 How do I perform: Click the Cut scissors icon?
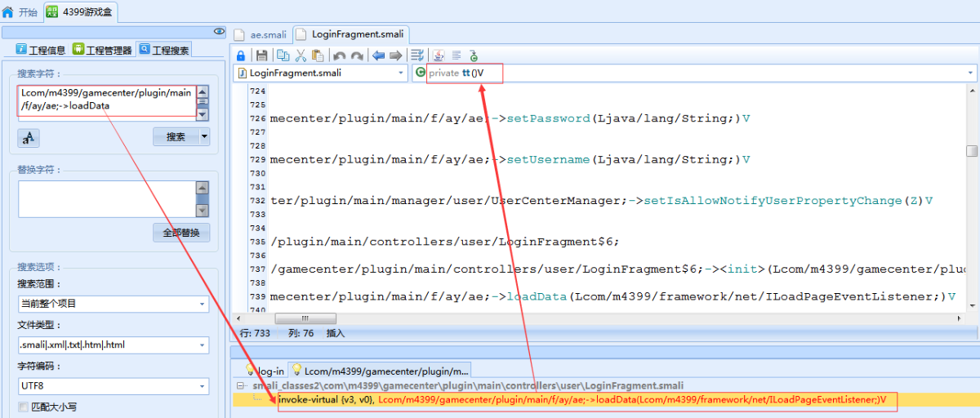click(x=301, y=56)
